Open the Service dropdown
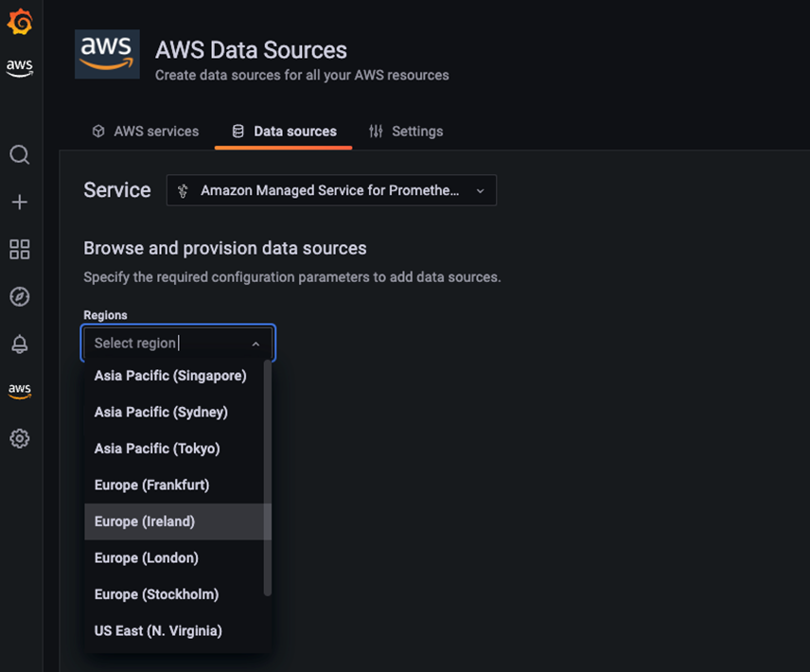The image size is (810, 672). [x=331, y=190]
